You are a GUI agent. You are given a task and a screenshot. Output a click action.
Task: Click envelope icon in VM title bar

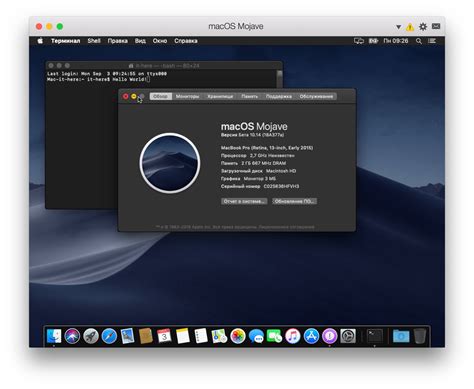[436, 26]
